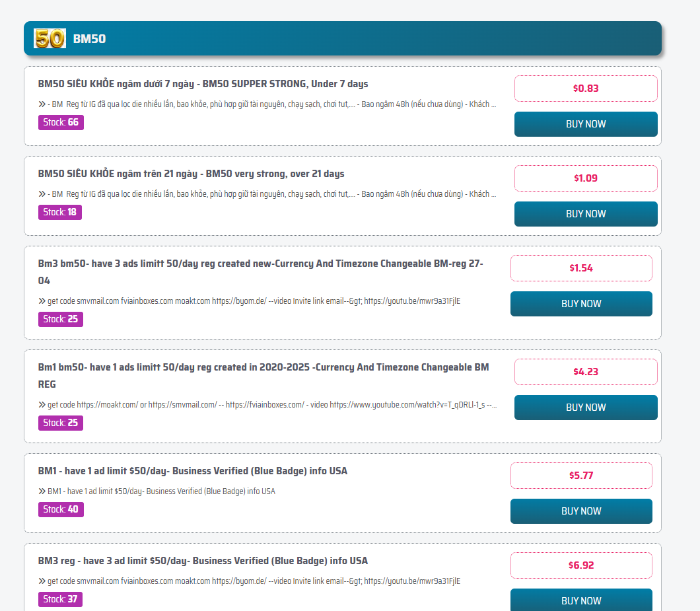Click the $5.77 price box
The width and height of the screenshot is (700, 611).
581,475
